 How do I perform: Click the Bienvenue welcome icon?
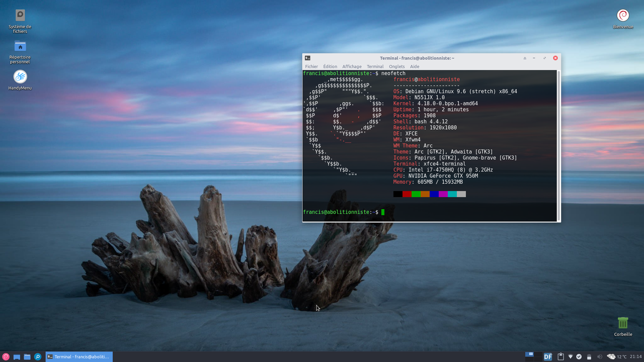pos(623,15)
